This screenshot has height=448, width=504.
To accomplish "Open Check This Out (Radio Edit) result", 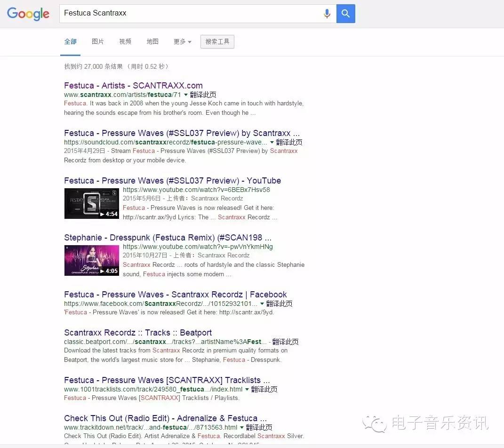I will pos(165,418).
